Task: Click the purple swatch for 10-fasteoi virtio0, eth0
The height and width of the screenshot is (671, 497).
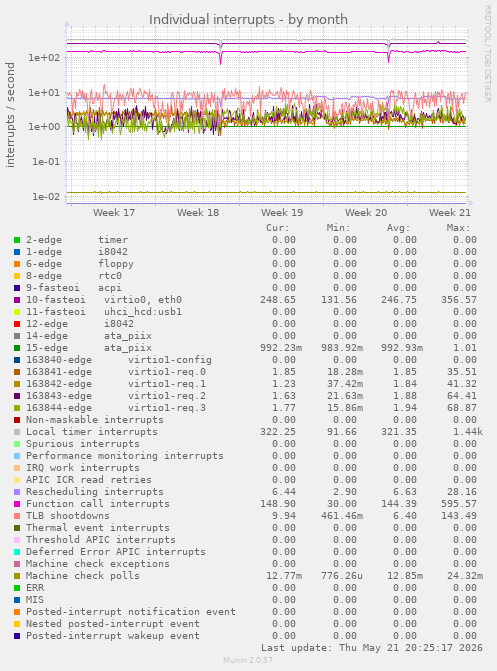Action: coord(17,300)
